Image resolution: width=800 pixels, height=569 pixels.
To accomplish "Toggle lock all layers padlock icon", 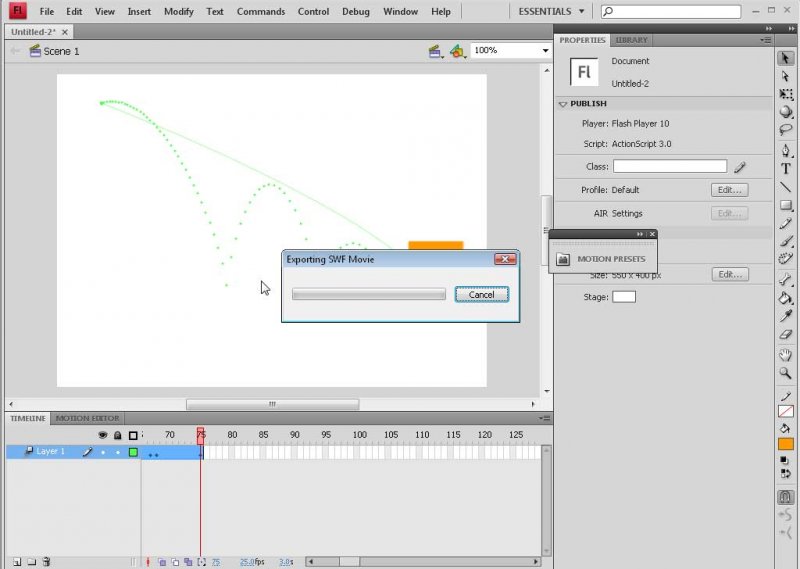I will pos(117,435).
